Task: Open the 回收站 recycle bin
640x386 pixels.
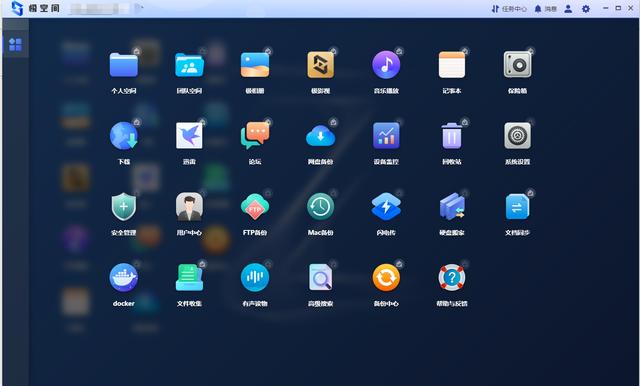Action: 452,135
